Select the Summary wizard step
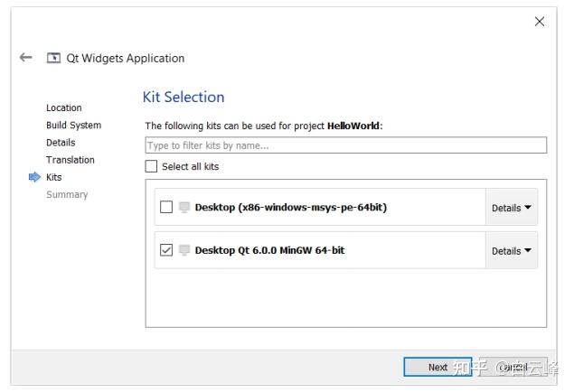Viewport: 574px width, 392px height. (x=67, y=194)
